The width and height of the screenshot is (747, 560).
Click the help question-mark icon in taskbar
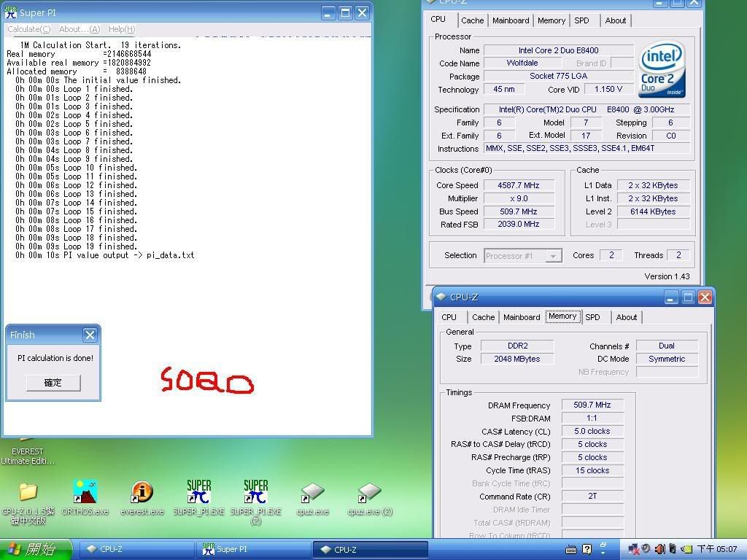(587, 549)
